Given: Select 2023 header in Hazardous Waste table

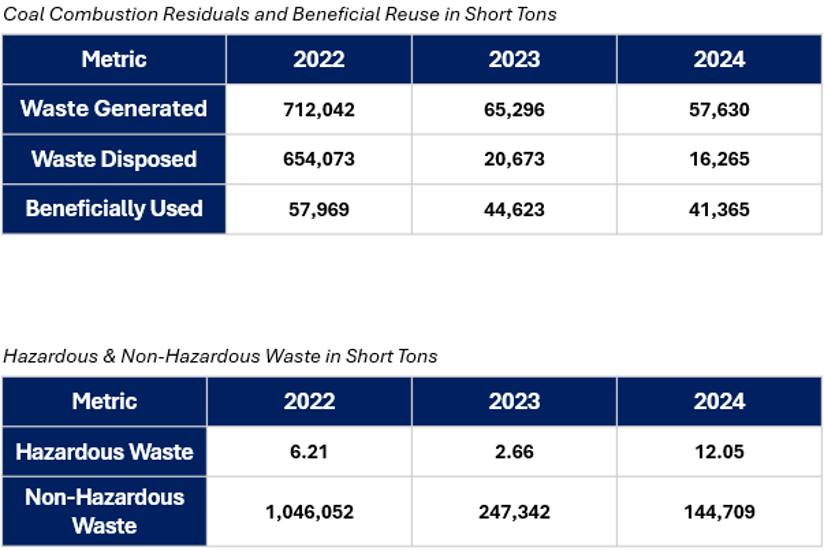Looking at the screenshot, I should click(514, 401).
